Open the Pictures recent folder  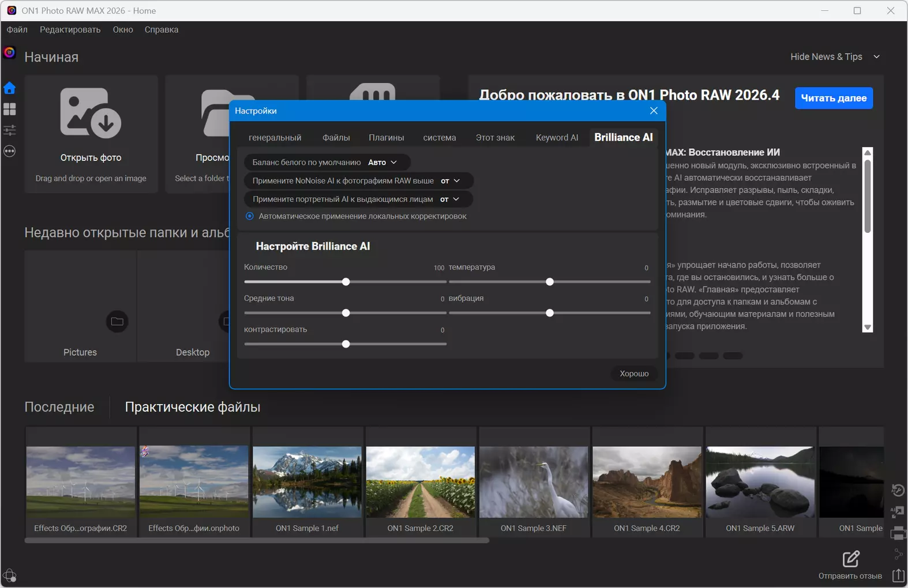point(80,306)
